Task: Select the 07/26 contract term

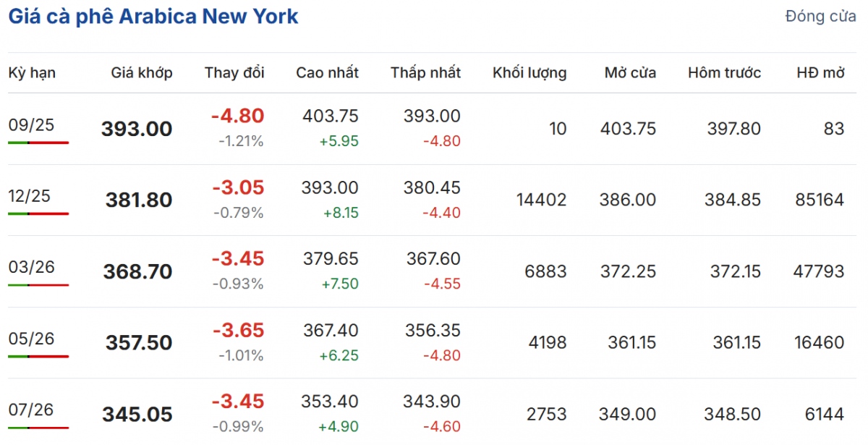Action: 31,410
